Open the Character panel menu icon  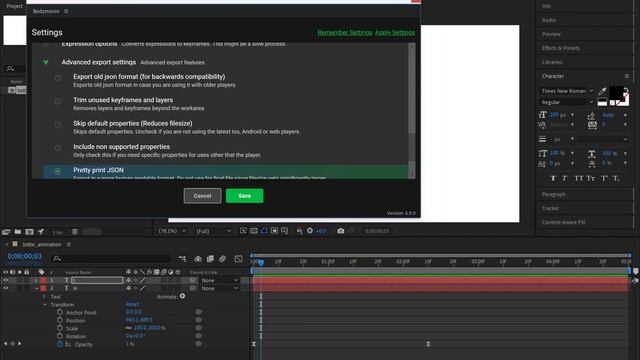click(x=627, y=76)
